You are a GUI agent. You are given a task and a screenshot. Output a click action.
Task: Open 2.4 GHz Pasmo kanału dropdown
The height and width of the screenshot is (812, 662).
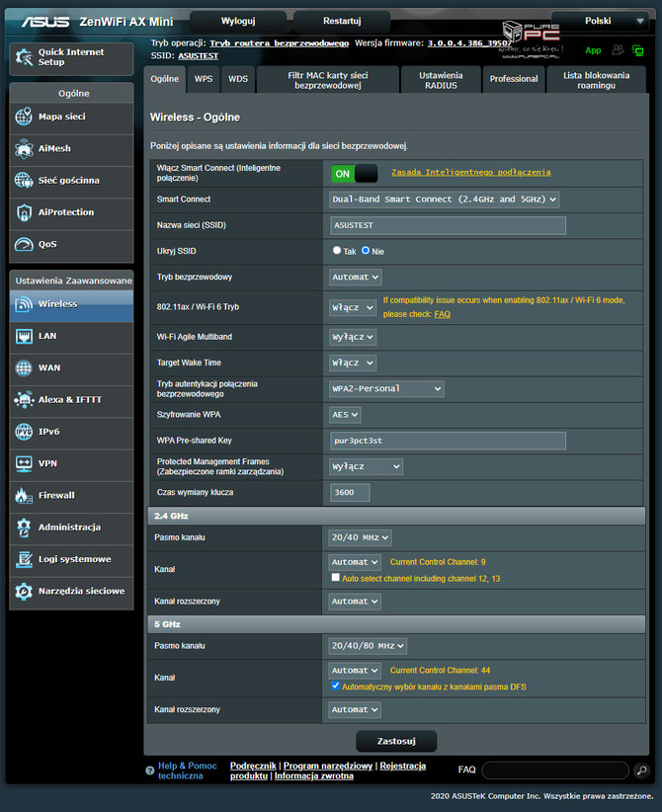[360, 537]
